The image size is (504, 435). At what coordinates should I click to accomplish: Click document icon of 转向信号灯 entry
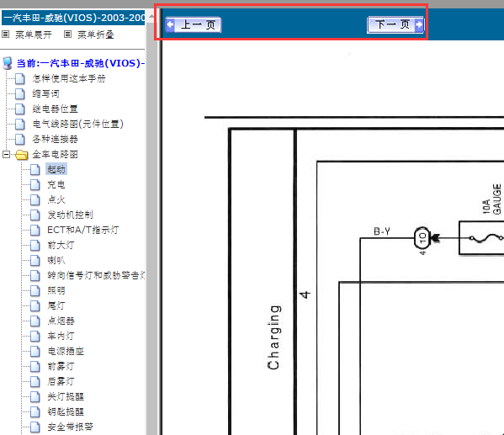coord(35,275)
